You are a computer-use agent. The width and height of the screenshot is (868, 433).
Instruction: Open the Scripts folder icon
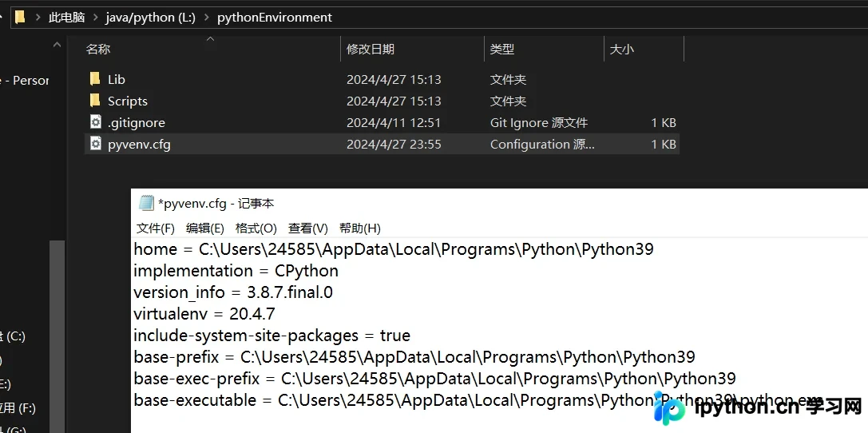coord(95,101)
